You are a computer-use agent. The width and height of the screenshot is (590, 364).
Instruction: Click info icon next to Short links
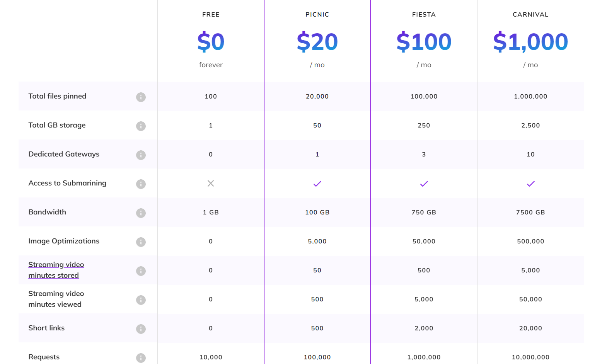(x=141, y=329)
